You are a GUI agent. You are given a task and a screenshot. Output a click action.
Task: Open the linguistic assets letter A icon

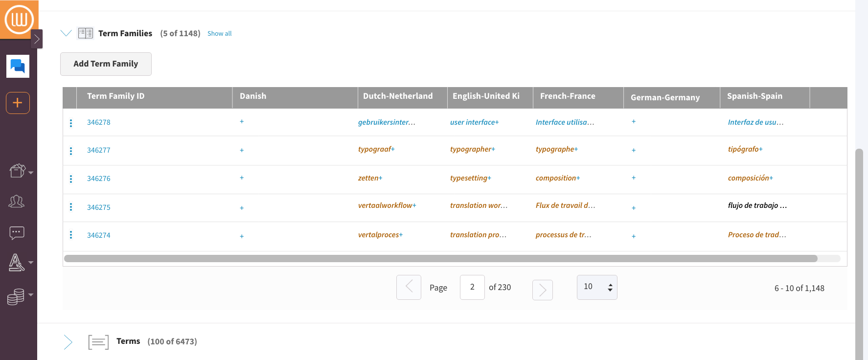point(17,263)
